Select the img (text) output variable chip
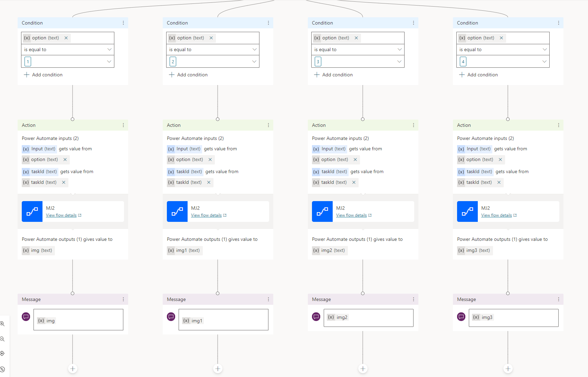Image resolution: width=588 pixels, height=377 pixels. tap(38, 251)
